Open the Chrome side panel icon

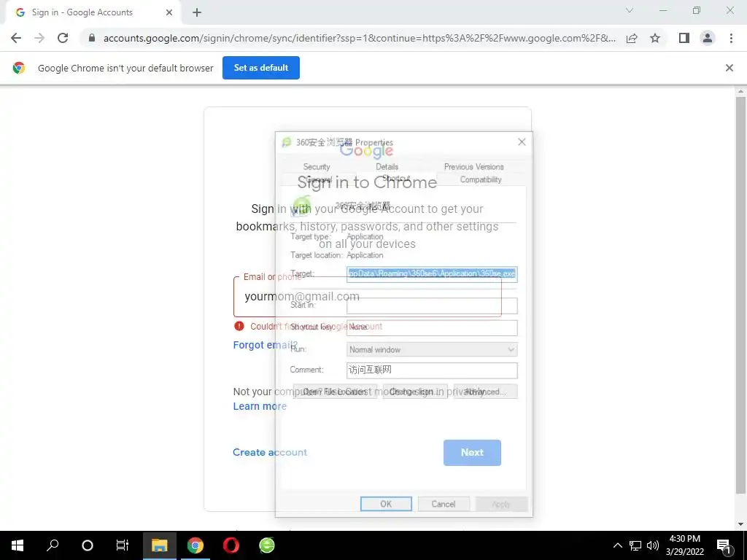(684, 38)
